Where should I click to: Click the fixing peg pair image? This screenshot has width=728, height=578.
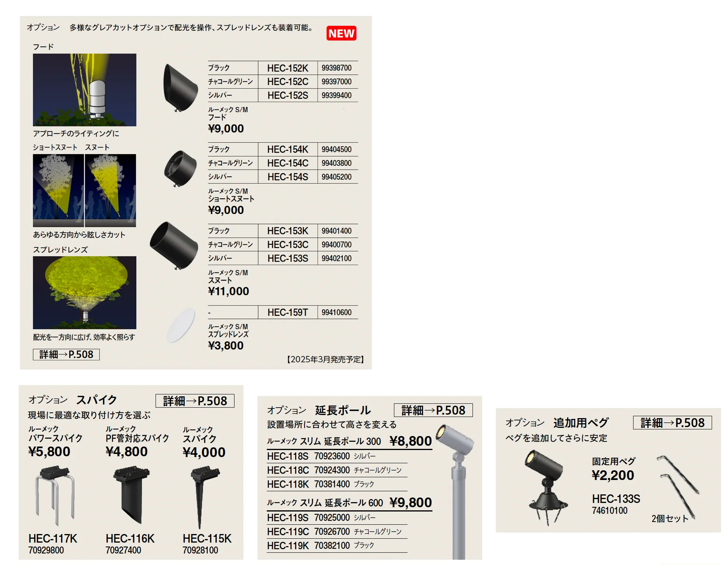click(x=678, y=487)
